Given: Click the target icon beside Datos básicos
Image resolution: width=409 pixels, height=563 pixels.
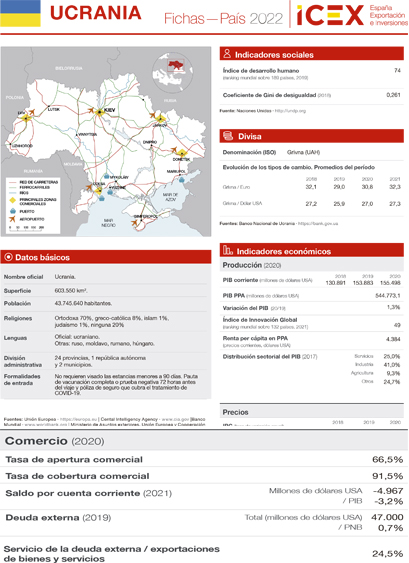Looking at the screenshot, I should pos(8,257).
